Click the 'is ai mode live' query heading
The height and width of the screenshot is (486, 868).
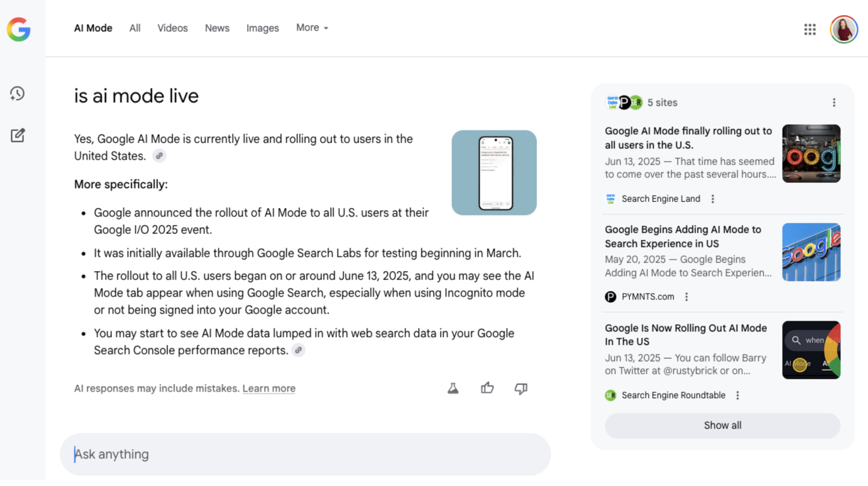(x=136, y=96)
